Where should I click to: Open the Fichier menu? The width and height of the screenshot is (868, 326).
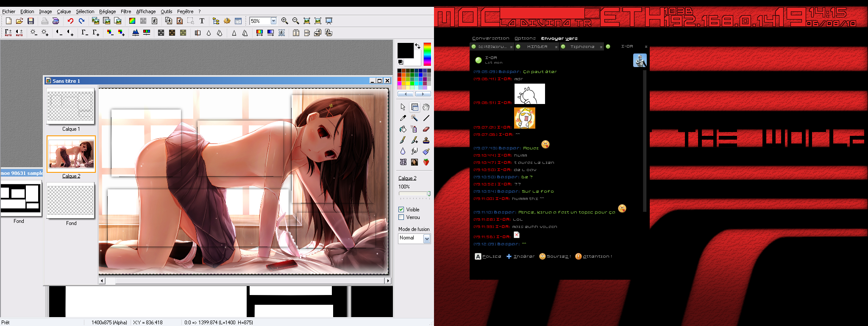pos(8,11)
